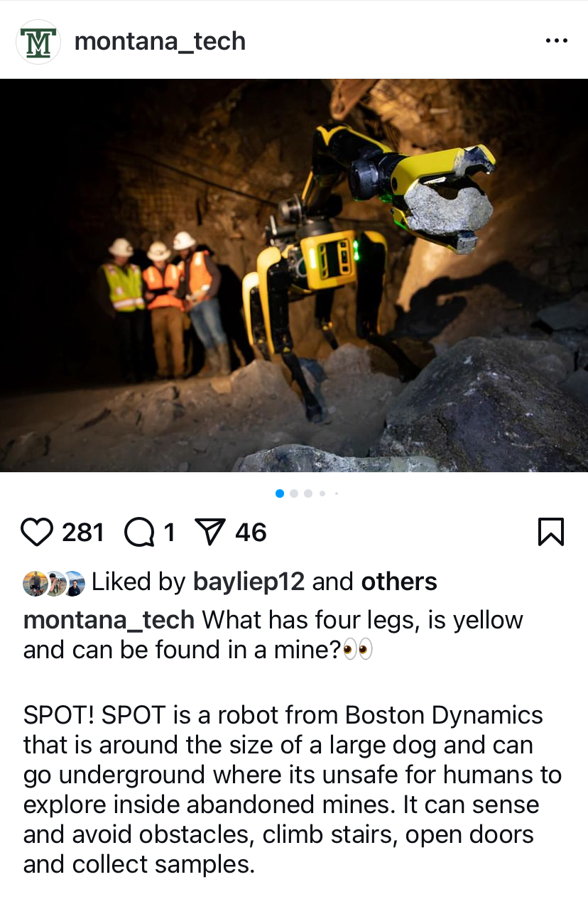Open montana_tech username in header
588x899 pixels.
[x=160, y=41]
